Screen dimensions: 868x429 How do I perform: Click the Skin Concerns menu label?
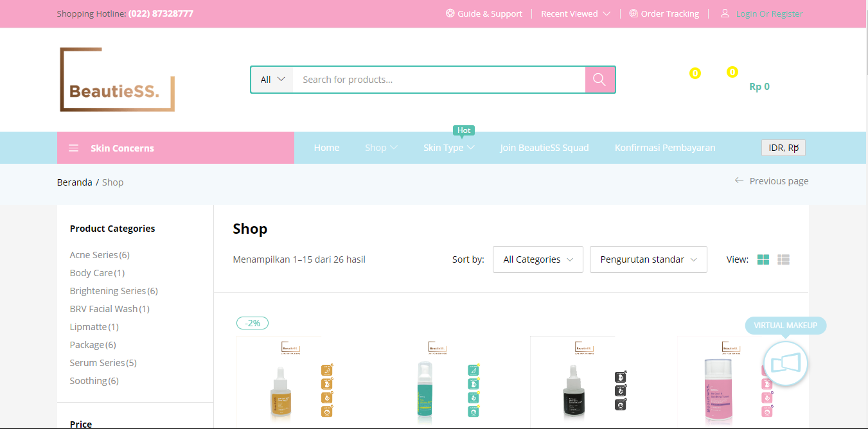click(122, 148)
